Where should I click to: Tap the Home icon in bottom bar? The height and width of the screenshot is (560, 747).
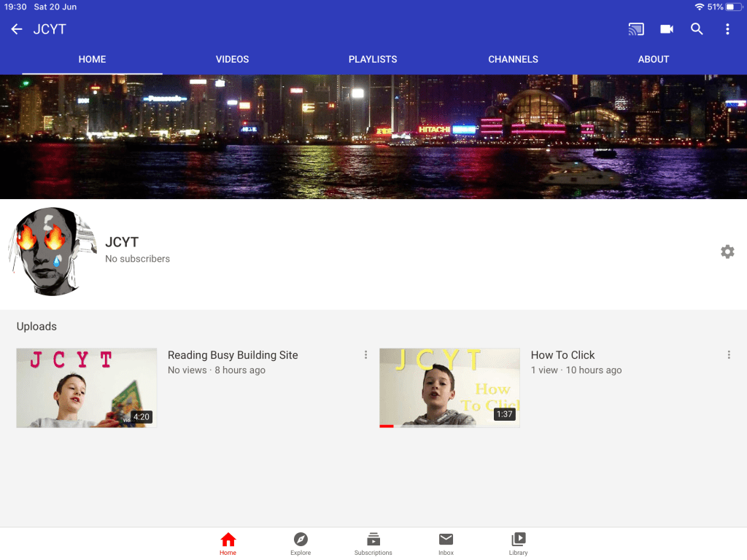click(x=228, y=540)
